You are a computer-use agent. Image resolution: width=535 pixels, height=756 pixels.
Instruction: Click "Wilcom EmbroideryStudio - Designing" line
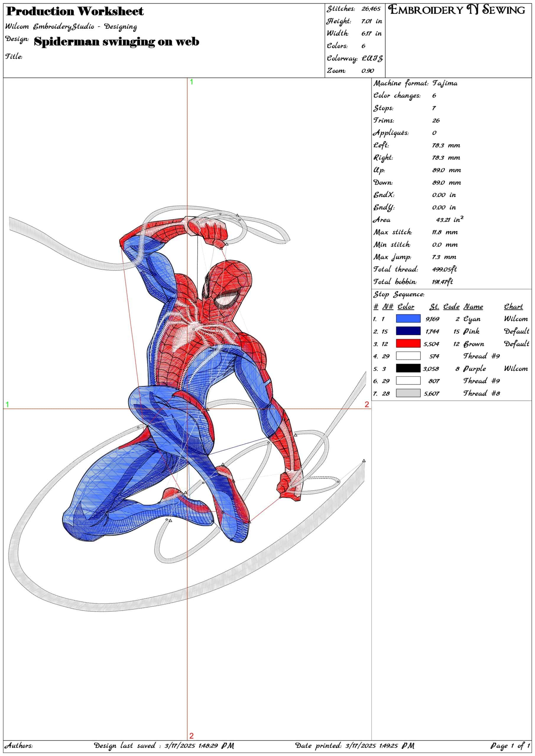coord(71,27)
